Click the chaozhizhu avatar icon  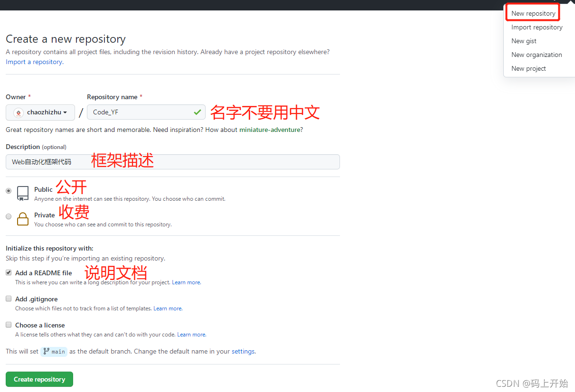click(x=19, y=112)
